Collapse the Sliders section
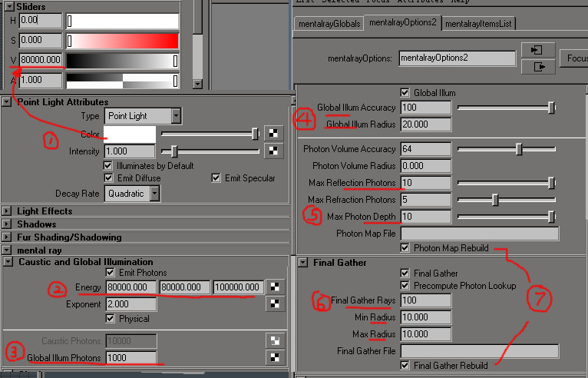 (x=9, y=6)
